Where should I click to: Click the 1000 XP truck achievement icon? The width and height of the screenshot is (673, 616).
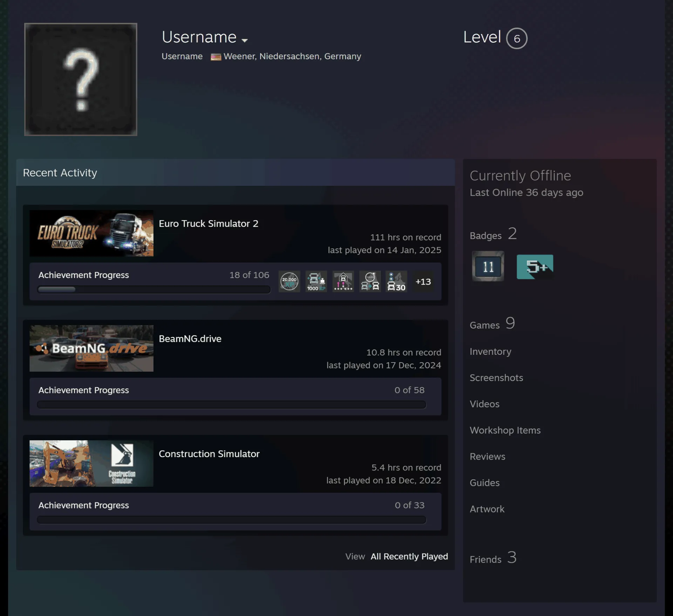click(x=316, y=282)
